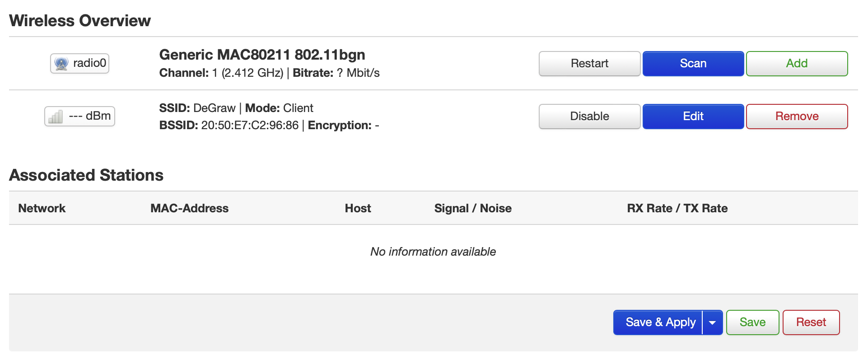The height and width of the screenshot is (355, 868).
Task: Disable the DeGraw wireless network
Action: tap(589, 117)
